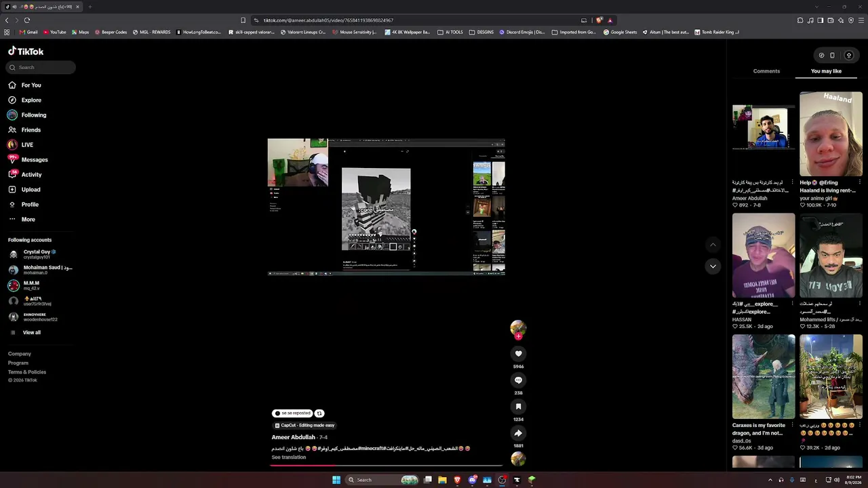Open the YouTube bookmark
The width and height of the screenshot is (868, 488).
click(55, 32)
